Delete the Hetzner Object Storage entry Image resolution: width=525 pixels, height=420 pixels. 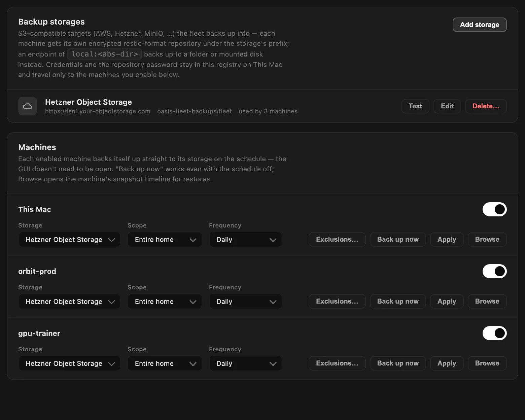click(486, 106)
